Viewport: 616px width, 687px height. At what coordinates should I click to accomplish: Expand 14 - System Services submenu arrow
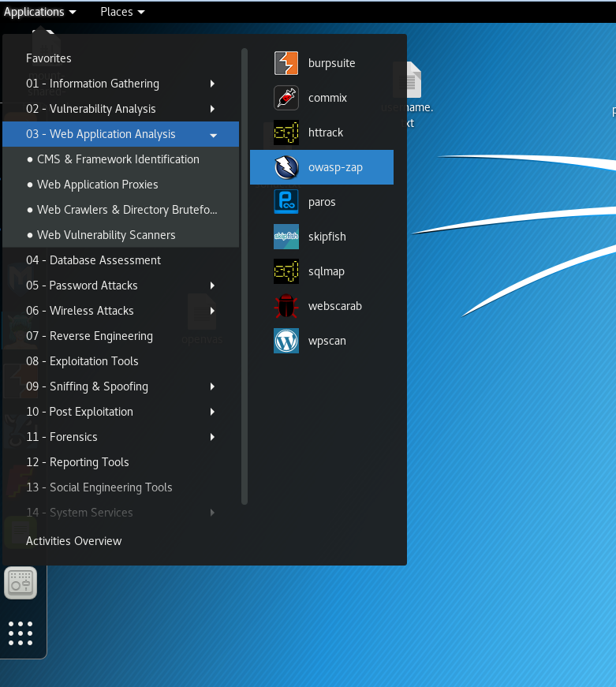coord(212,513)
